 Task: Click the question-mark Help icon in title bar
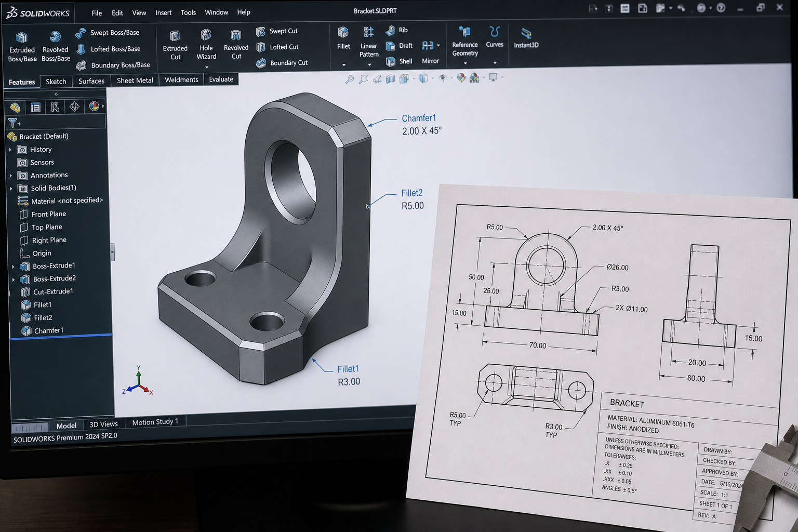pos(721,8)
